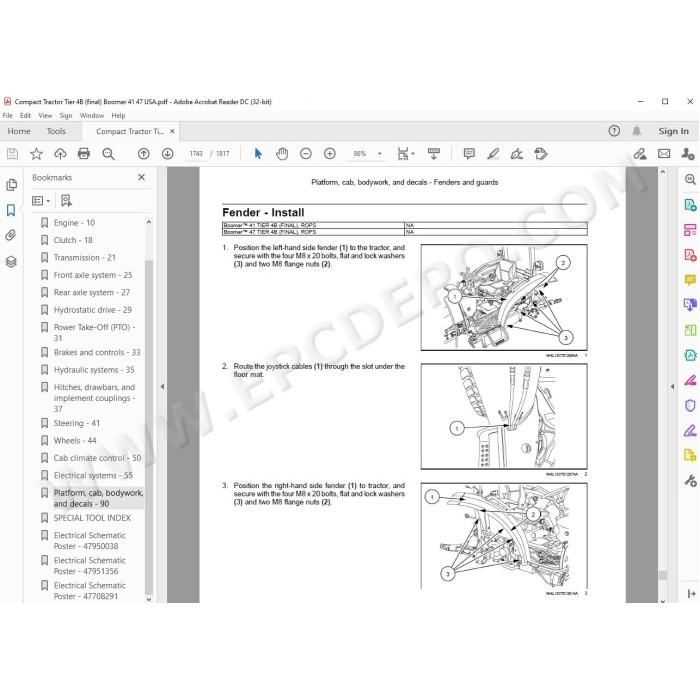The height and width of the screenshot is (700, 700).
Task: Open Electrical Schematic Poster 47950038 bookmark
Action: coord(88,541)
